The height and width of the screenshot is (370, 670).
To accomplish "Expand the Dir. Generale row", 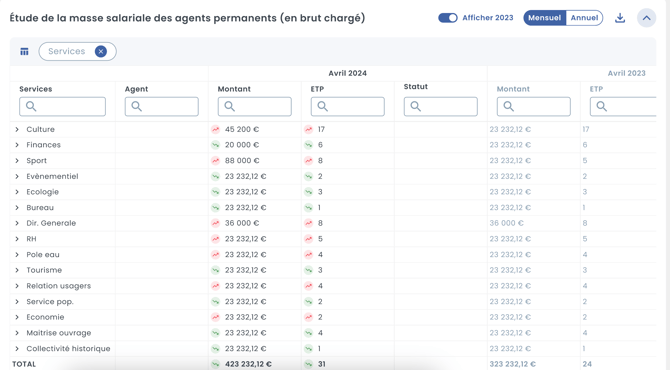I will [x=17, y=223].
